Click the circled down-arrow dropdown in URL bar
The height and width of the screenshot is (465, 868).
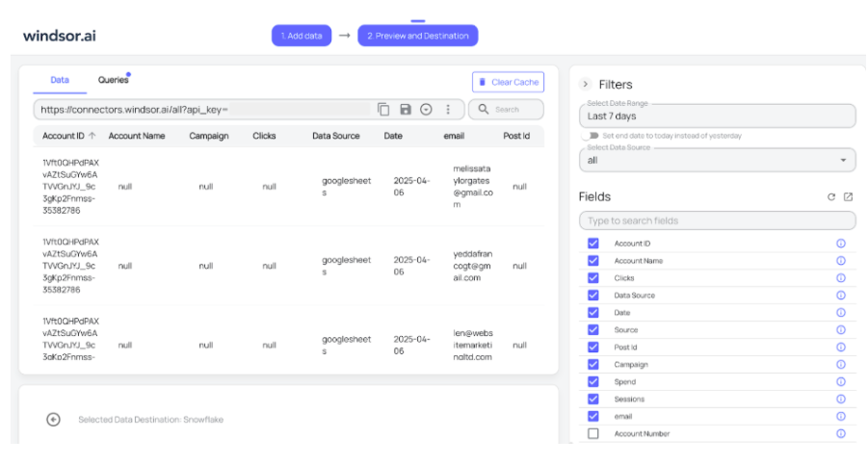426,110
